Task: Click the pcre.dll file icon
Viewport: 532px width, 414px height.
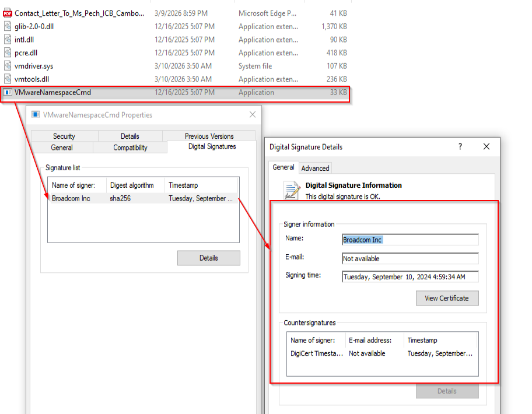Action: 8,52
